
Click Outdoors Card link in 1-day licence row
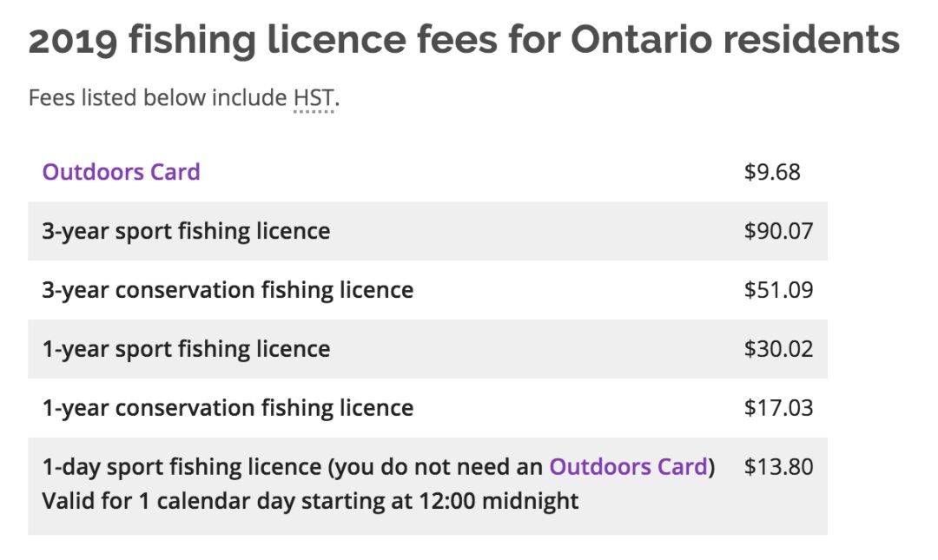pyautogui.click(x=628, y=467)
